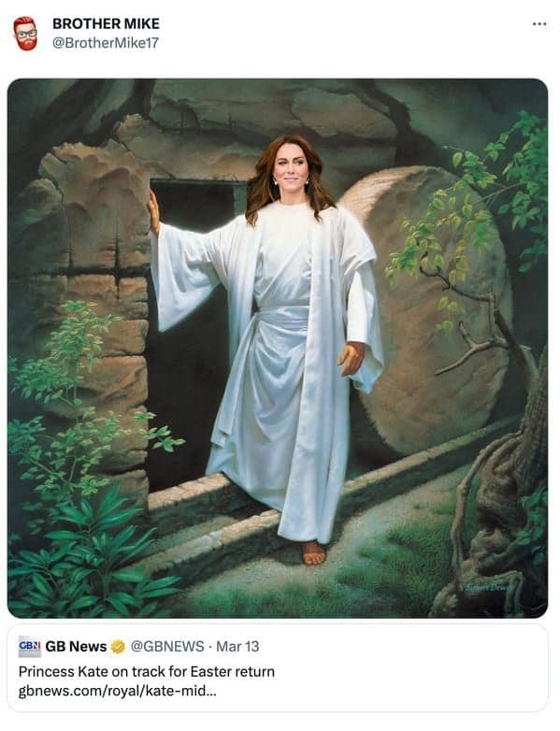Open the quoted GB News post card

[278, 668]
